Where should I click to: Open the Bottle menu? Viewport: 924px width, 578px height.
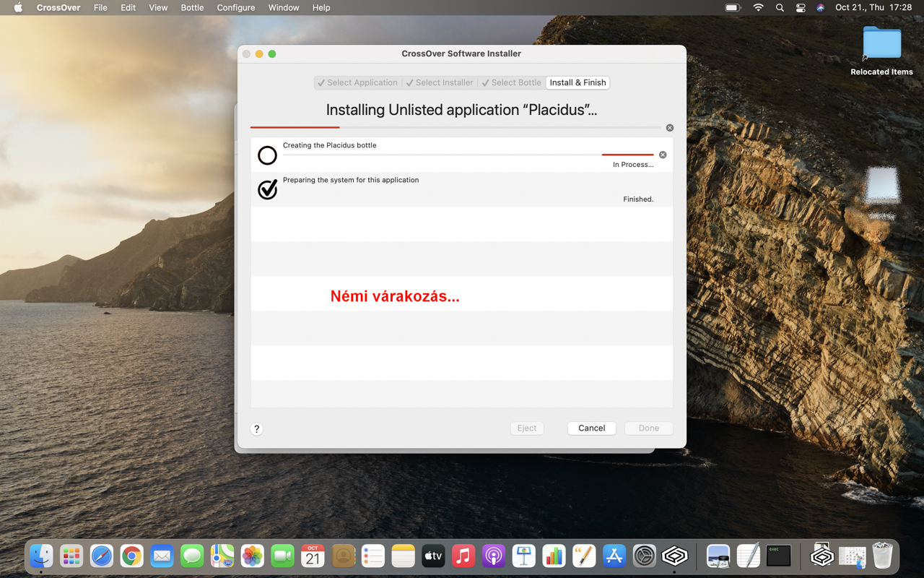point(192,8)
